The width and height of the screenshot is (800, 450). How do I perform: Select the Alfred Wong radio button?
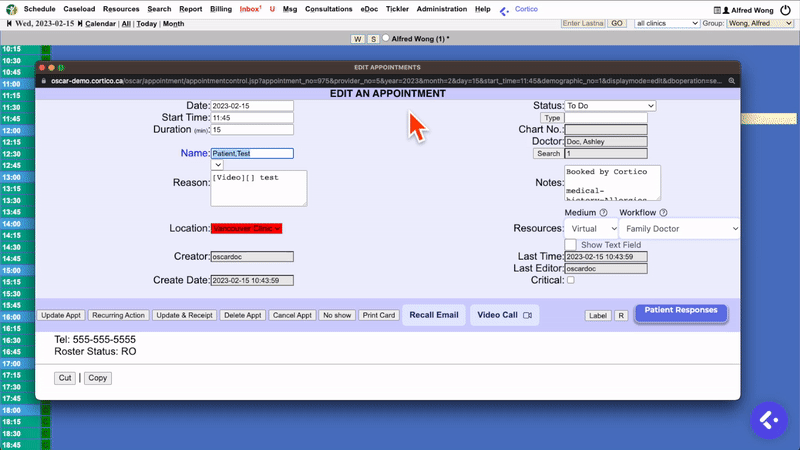click(386, 38)
